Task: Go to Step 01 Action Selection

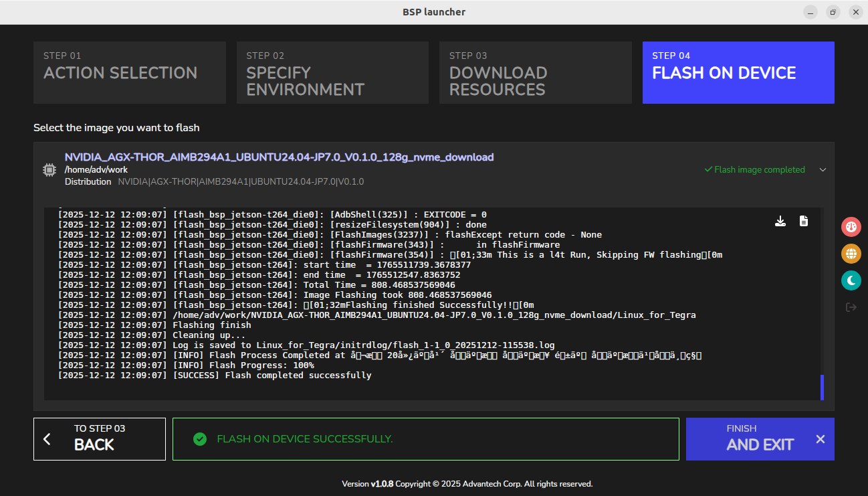Action: click(x=130, y=73)
